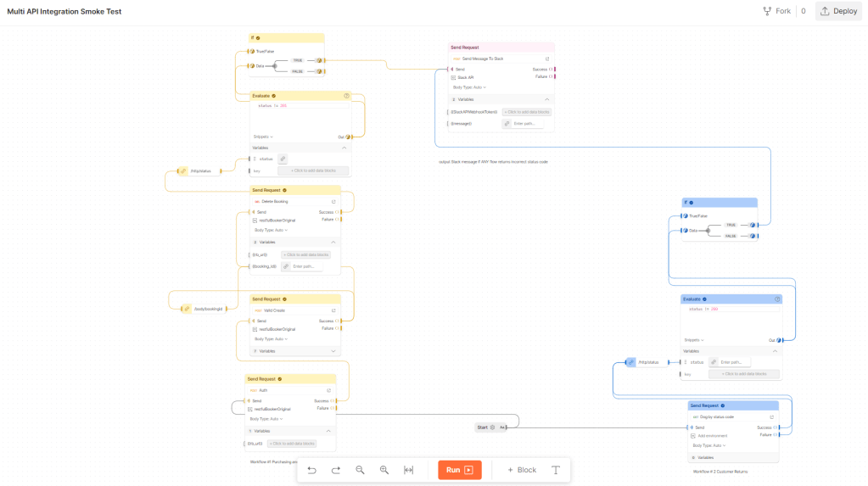868x486 pixels.
Task: Open Snippets dropdown in yellow Evaluate block
Action: pyautogui.click(x=263, y=137)
